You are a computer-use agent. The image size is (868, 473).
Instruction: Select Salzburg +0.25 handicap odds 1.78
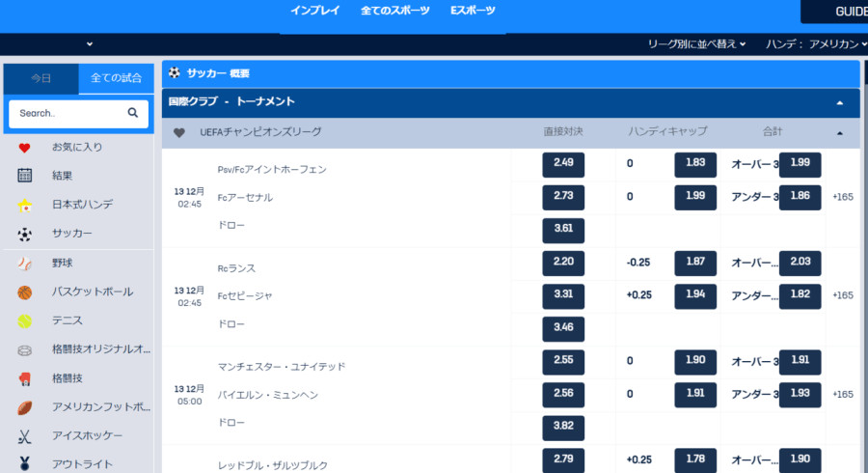tap(695, 460)
